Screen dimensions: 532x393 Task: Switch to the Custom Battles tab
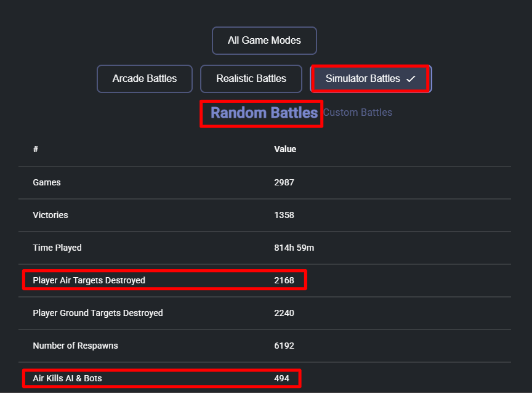pos(357,113)
